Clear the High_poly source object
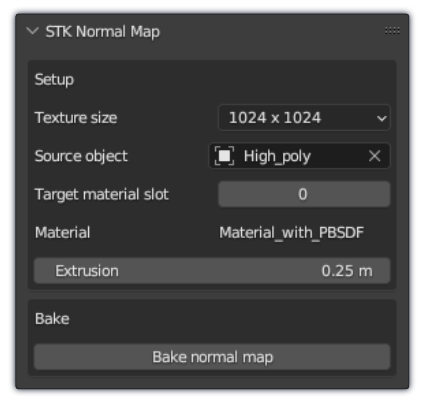The width and height of the screenshot is (425, 406). coord(375,156)
